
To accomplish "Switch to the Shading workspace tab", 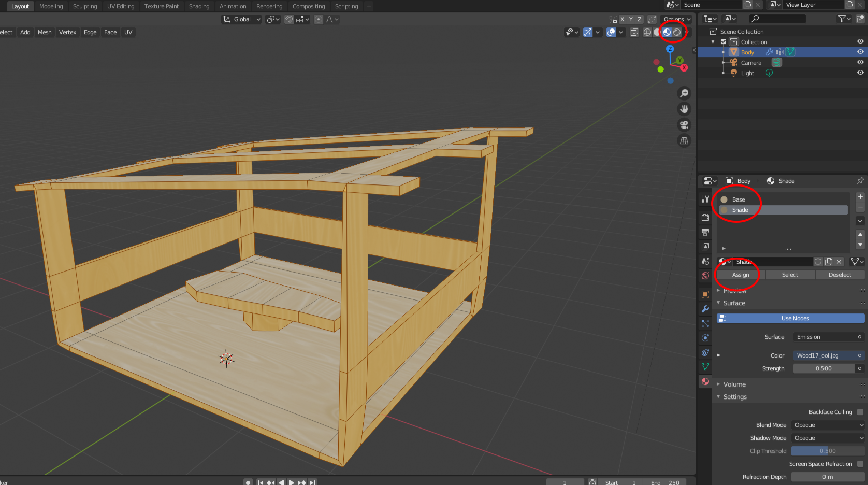I will click(199, 6).
